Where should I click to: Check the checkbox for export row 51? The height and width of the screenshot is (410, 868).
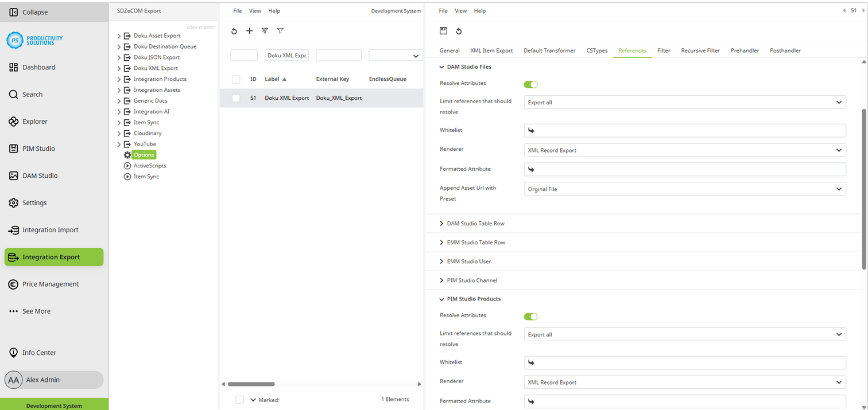coord(235,97)
